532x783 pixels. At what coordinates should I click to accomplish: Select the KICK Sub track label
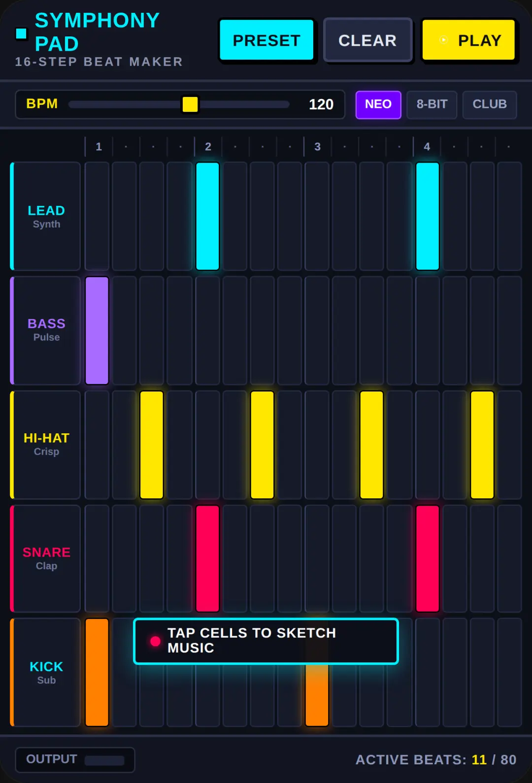pos(45,672)
